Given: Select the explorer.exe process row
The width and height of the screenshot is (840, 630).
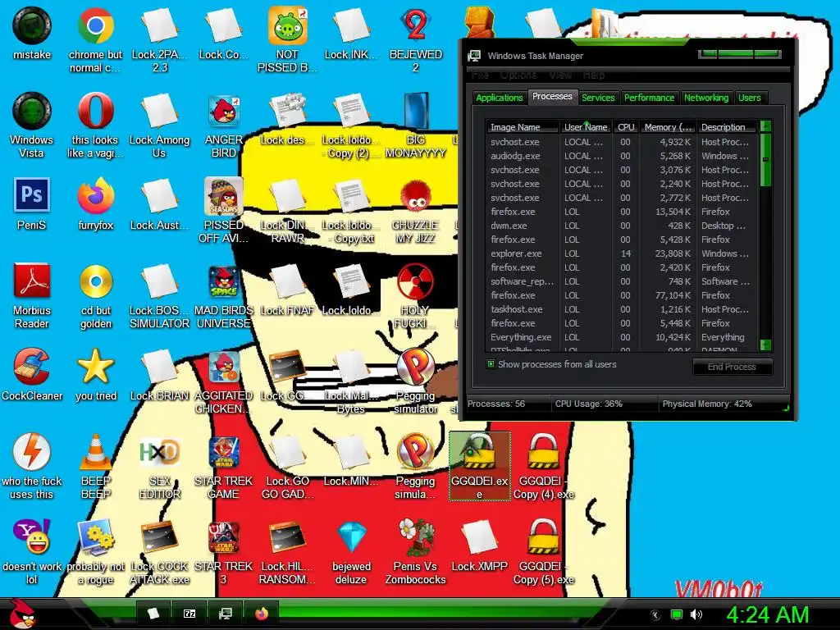Looking at the screenshot, I should (x=622, y=253).
